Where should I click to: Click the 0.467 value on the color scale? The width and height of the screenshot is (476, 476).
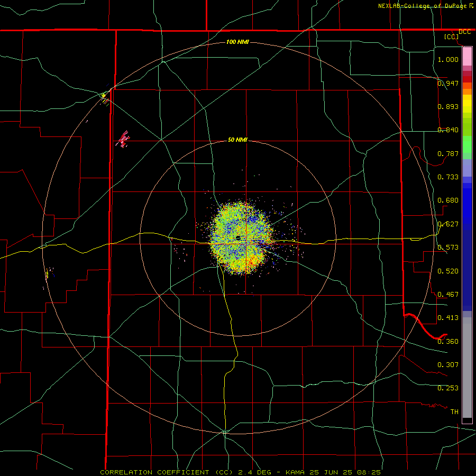point(448,294)
